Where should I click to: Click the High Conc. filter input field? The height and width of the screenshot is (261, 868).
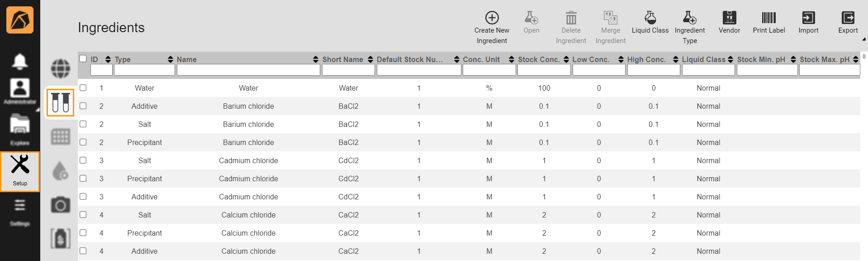pos(654,70)
